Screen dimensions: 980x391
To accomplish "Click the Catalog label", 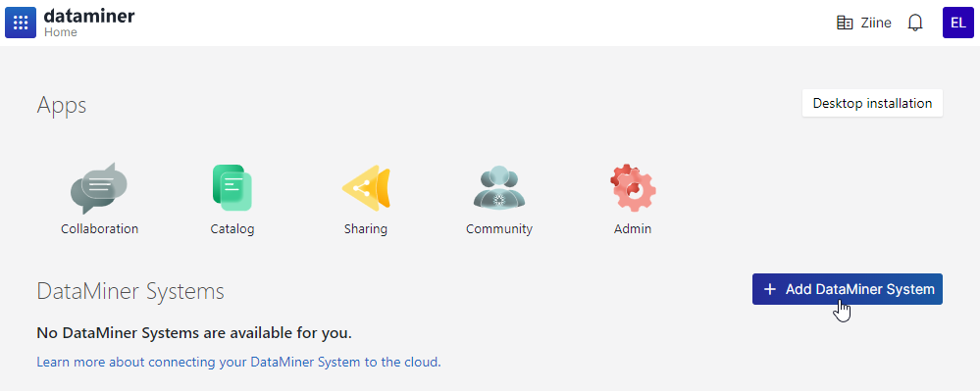I will point(232,229).
